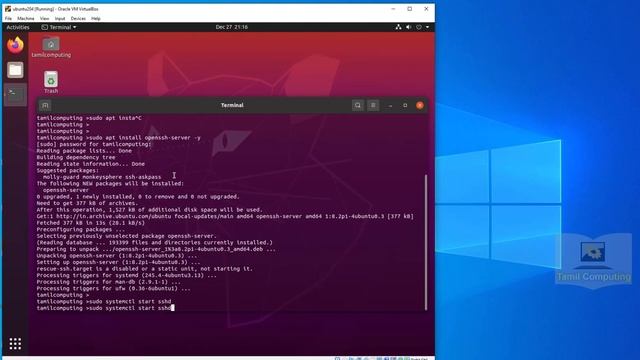Image resolution: width=640 pixels, height=360 pixels.
Task: Minimize the Terminal window
Action: tap(390, 106)
